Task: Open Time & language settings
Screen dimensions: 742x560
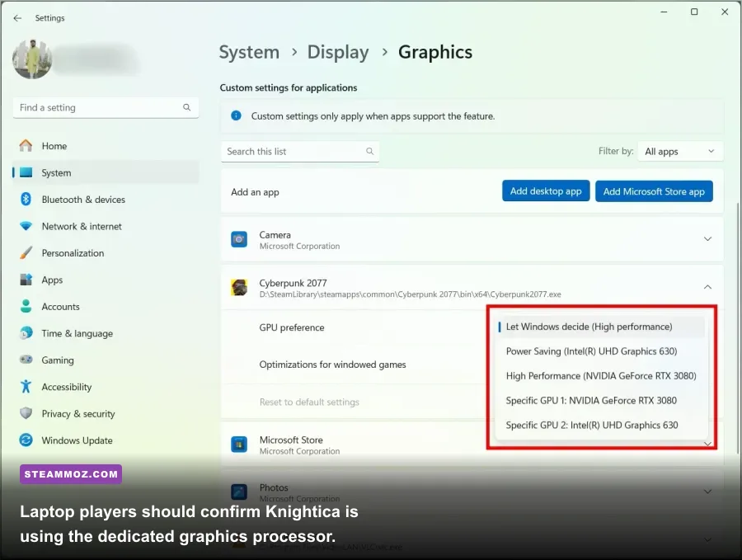Action: (x=106, y=333)
